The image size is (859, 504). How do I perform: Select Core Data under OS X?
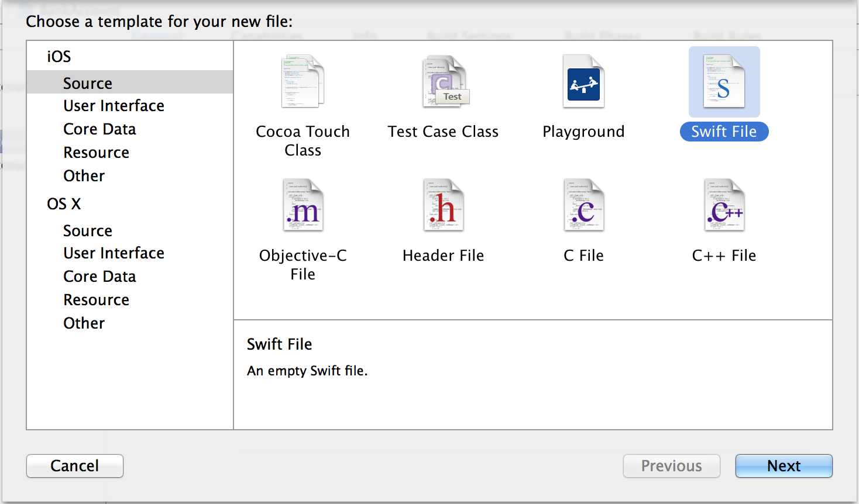point(99,277)
